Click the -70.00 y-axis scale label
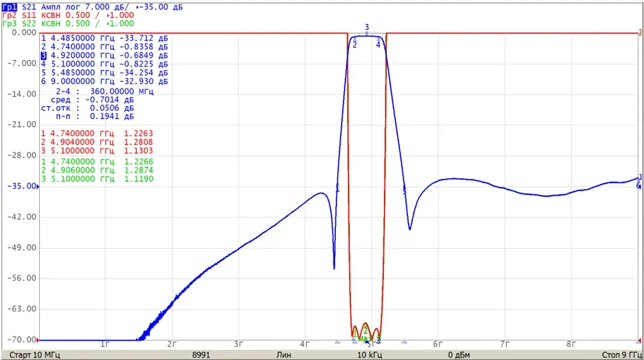 click(x=22, y=340)
